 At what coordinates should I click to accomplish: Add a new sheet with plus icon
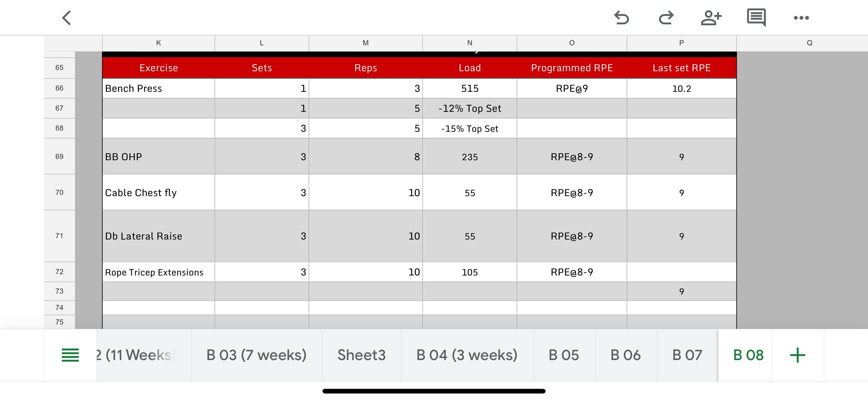coord(797,355)
